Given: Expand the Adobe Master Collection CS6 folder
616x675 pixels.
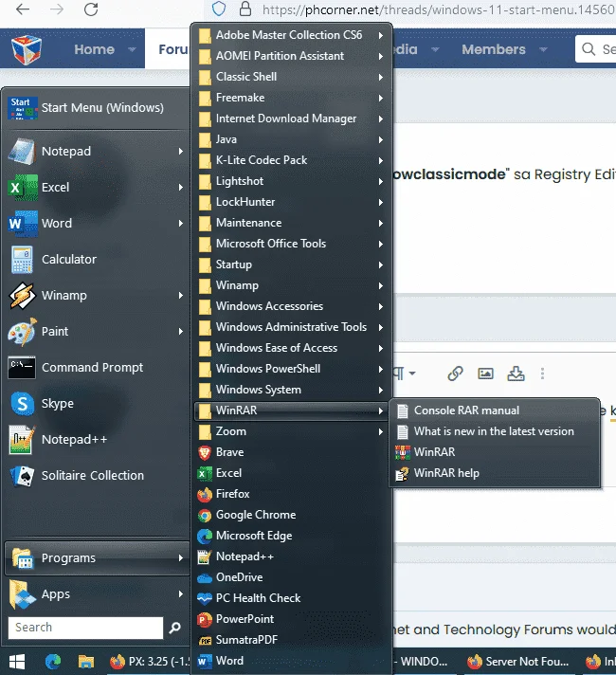Looking at the screenshot, I should pos(292,35).
